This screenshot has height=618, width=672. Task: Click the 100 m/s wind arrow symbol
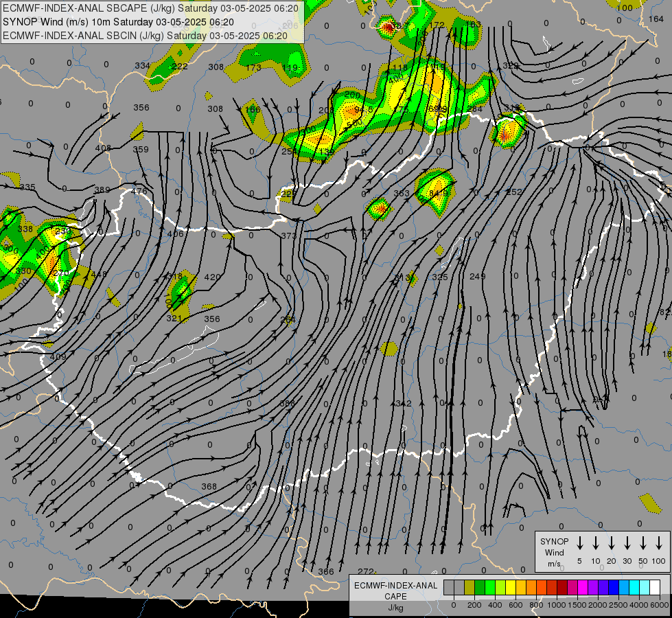[659, 543]
